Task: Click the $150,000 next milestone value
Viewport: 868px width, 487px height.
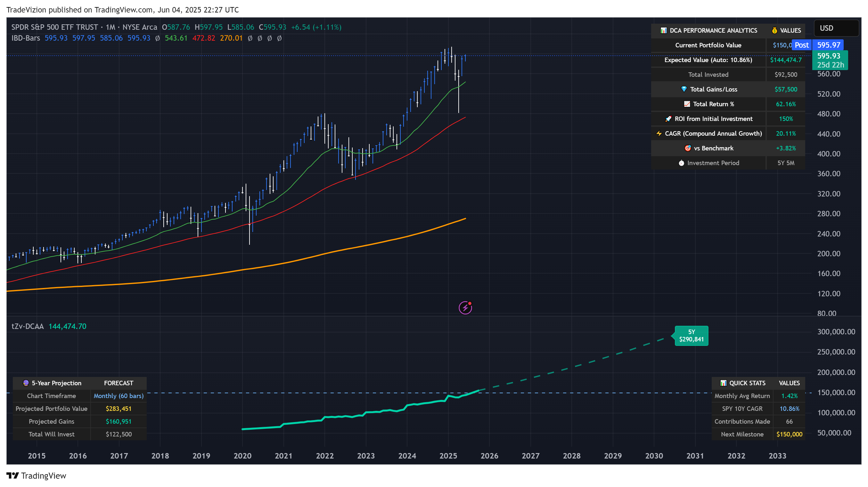Action: tap(789, 434)
